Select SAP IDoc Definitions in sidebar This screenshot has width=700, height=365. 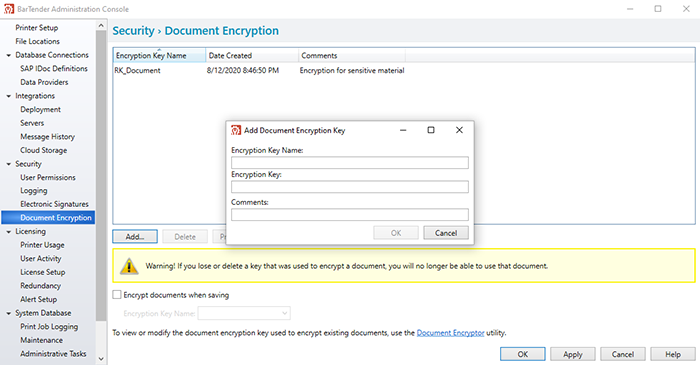point(54,69)
